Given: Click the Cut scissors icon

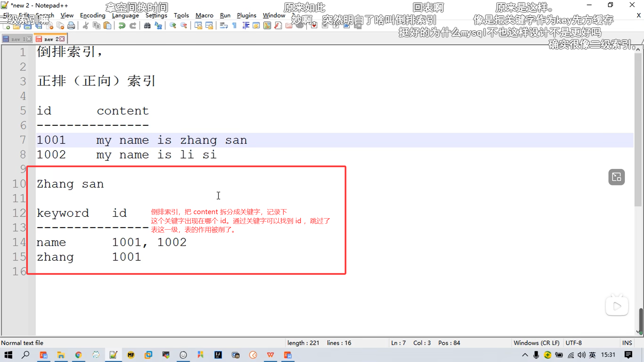Looking at the screenshot, I should point(86,25).
